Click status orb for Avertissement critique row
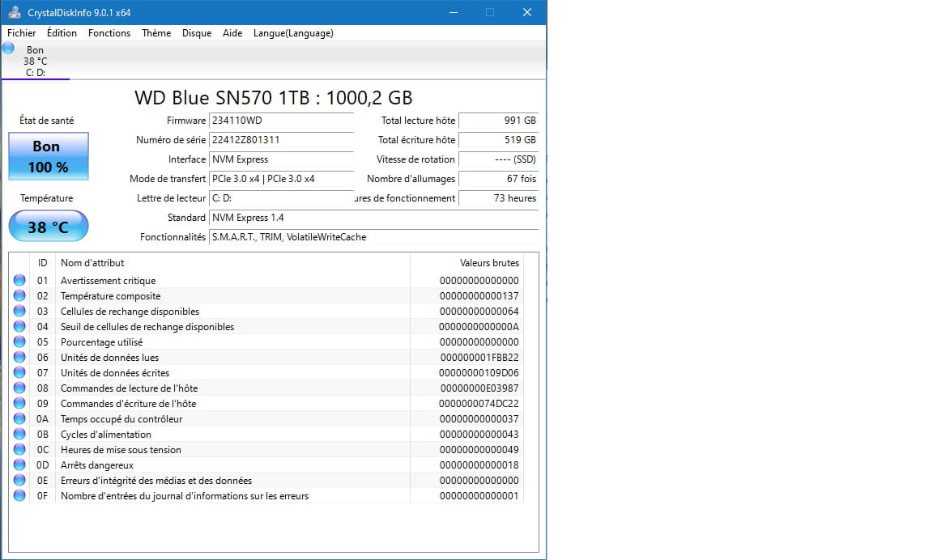The width and height of the screenshot is (933, 560). 19,280
